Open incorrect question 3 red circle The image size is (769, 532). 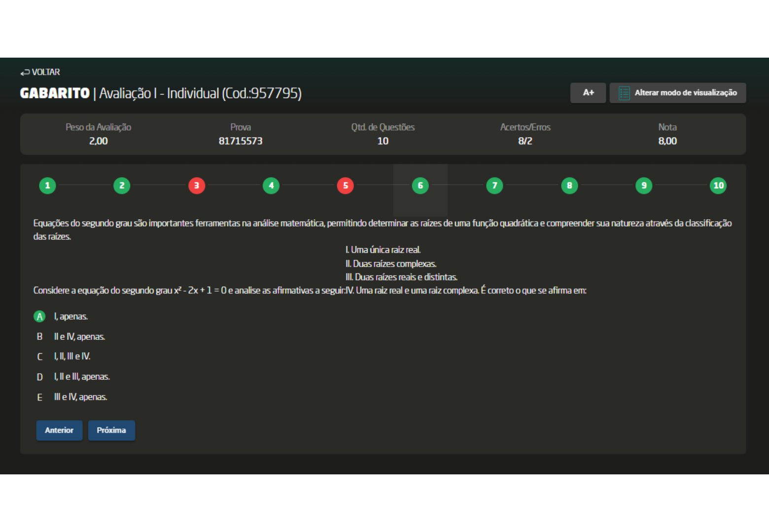197,186
